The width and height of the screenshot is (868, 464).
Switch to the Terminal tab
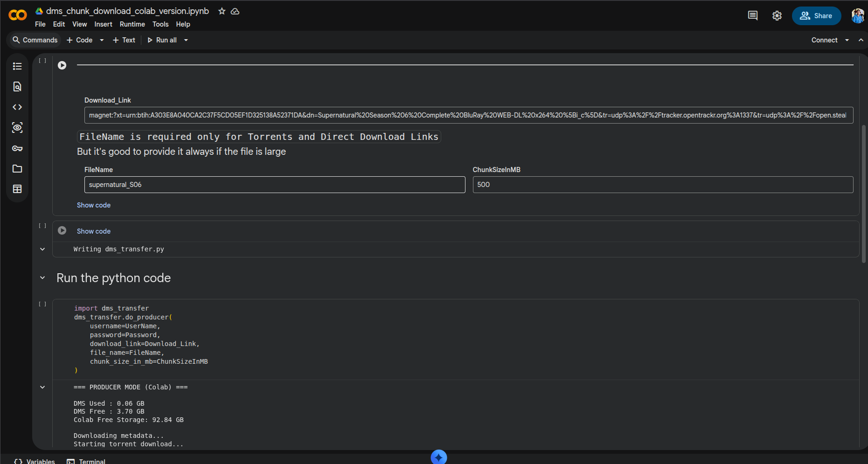click(x=86, y=461)
